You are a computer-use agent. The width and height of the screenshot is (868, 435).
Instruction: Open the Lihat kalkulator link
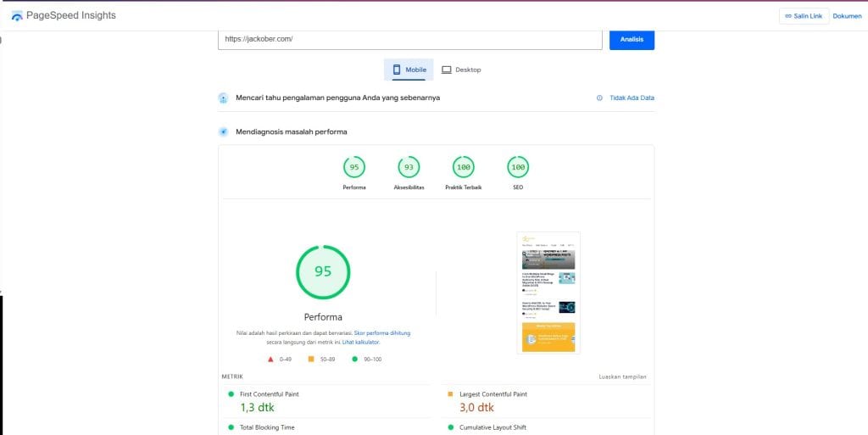(360, 343)
